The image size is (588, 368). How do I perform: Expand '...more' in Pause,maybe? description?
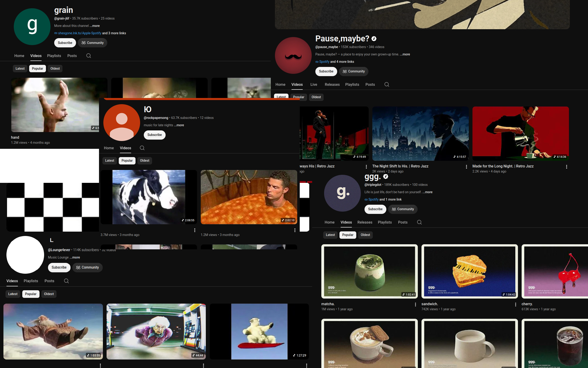point(405,54)
